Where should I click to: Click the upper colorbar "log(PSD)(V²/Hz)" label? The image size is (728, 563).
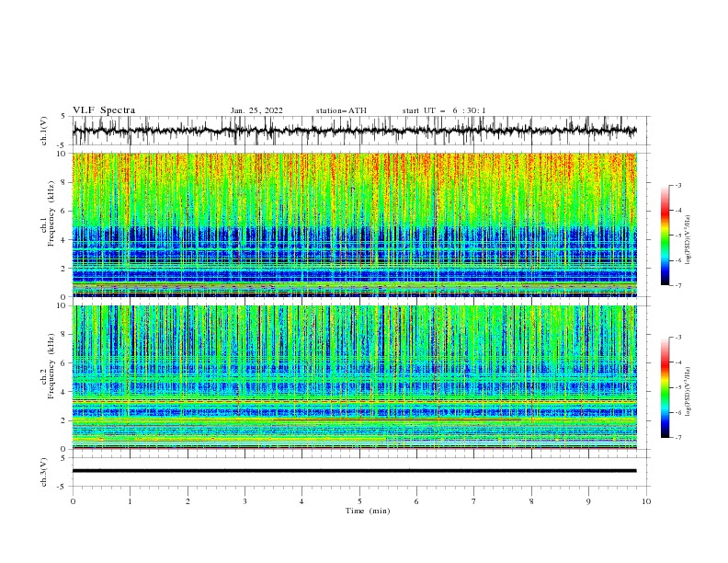[x=688, y=240]
